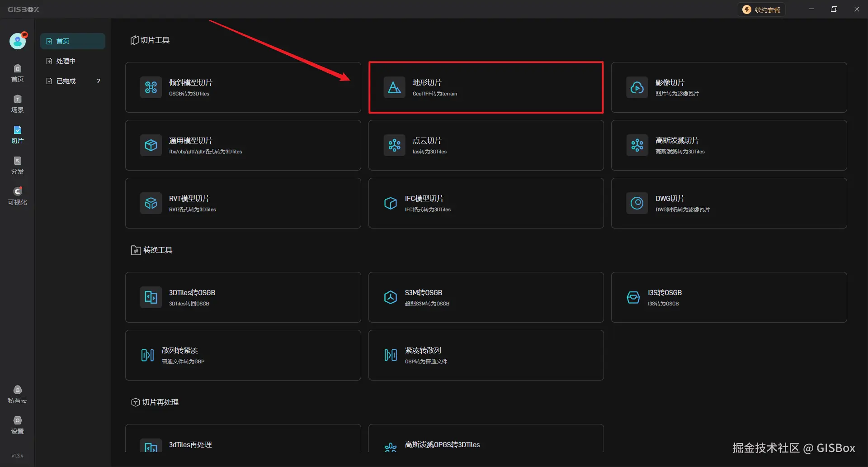The image size is (868, 467).
Task: Select the 首页 tab in the side menu
Action: pos(72,41)
